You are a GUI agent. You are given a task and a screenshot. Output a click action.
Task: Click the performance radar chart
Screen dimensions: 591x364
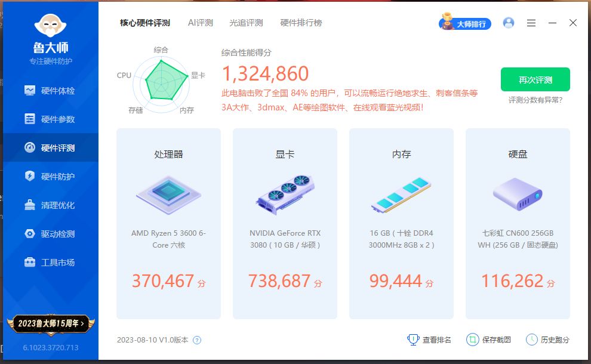[161, 84]
